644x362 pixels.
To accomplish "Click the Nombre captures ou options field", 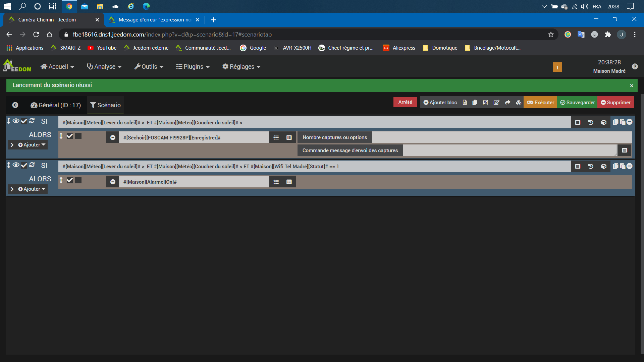I will point(502,137).
